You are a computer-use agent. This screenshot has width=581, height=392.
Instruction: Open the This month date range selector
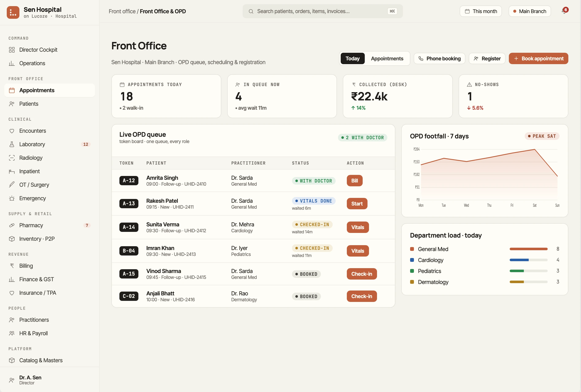tap(481, 11)
